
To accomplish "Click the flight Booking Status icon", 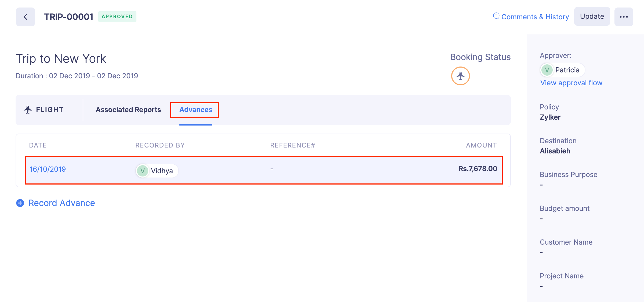I will click(x=460, y=76).
